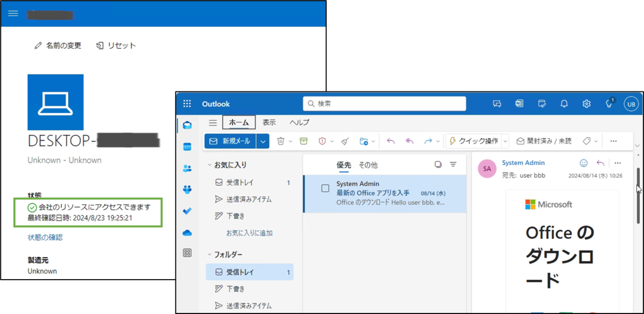Expand Quick steps dropdown arrow
Viewport: 644px width, 314px height.
[x=505, y=141]
